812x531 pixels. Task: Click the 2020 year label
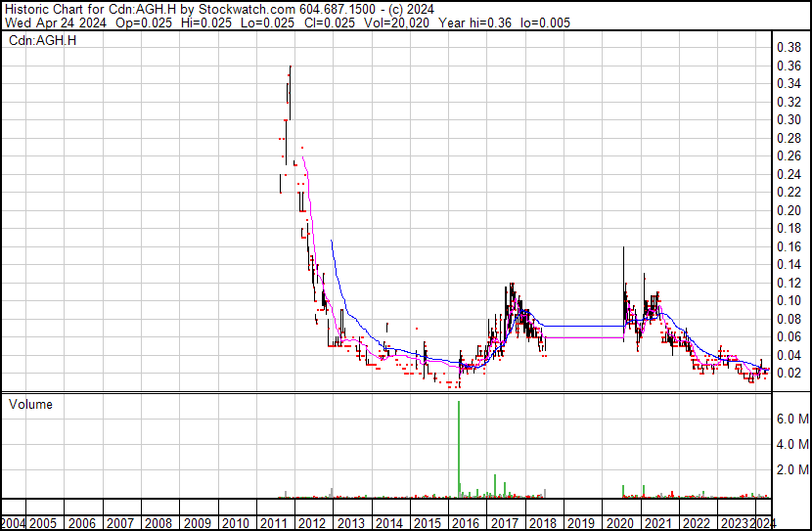pyautogui.click(x=619, y=523)
